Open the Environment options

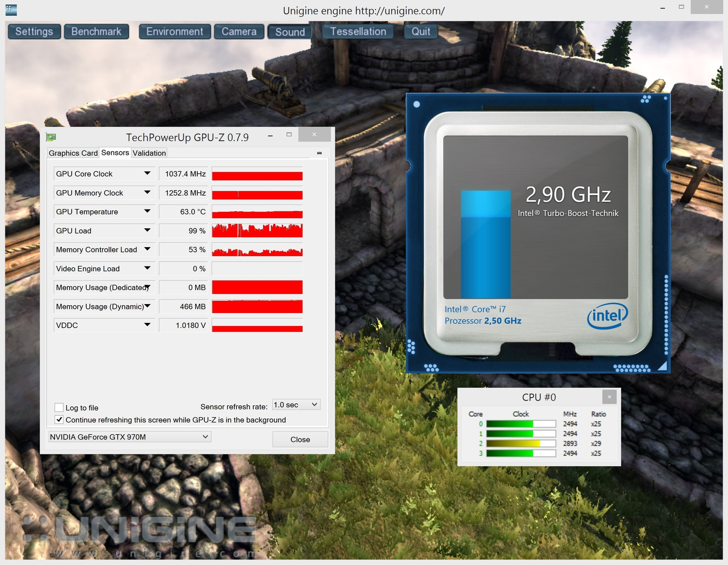tap(175, 32)
